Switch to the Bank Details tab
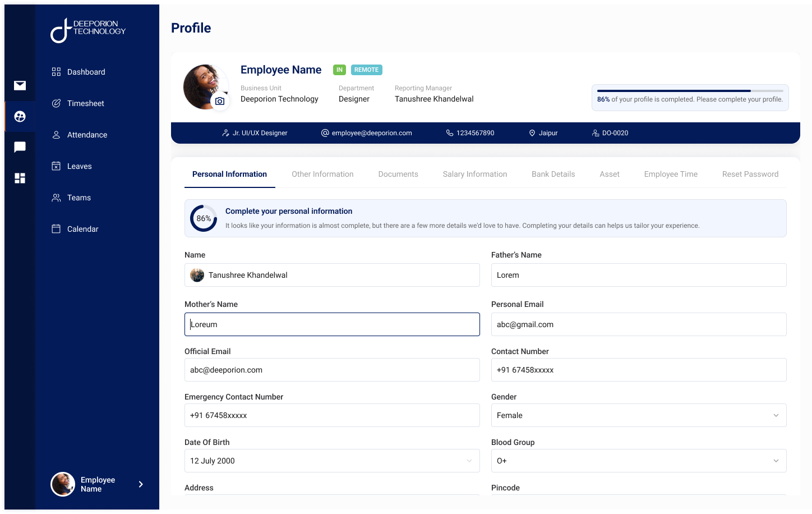The width and height of the screenshot is (812, 514). click(x=553, y=174)
